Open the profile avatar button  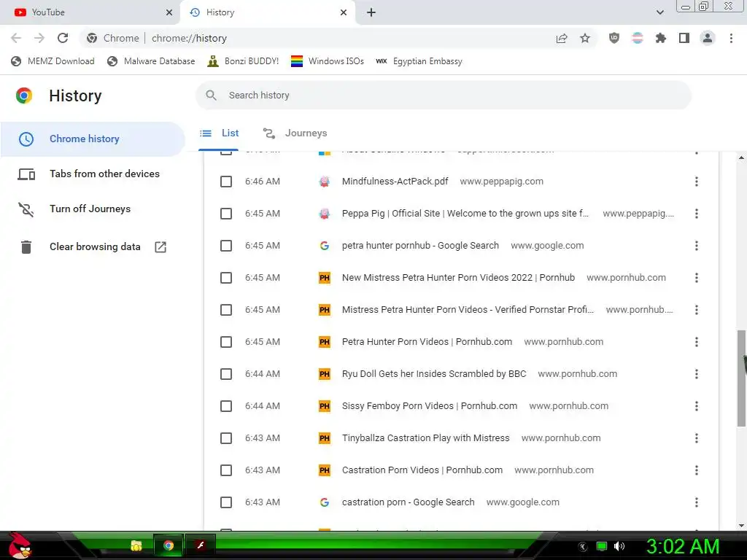click(x=708, y=38)
